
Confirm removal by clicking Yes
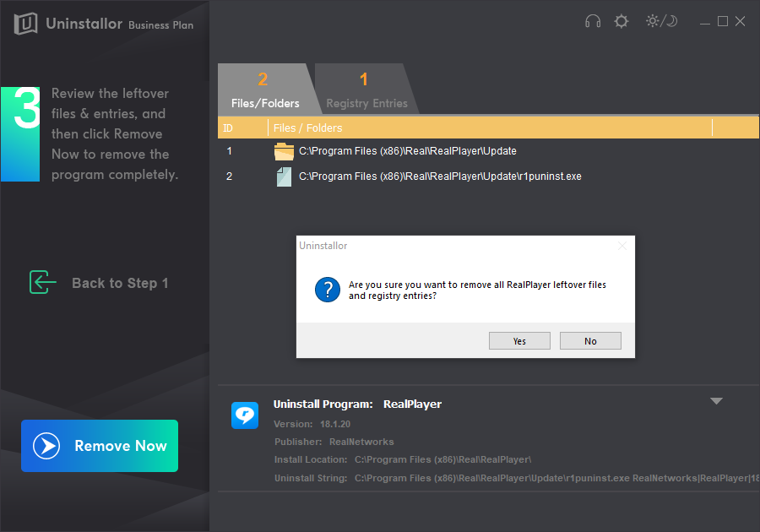(x=519, y=340)
